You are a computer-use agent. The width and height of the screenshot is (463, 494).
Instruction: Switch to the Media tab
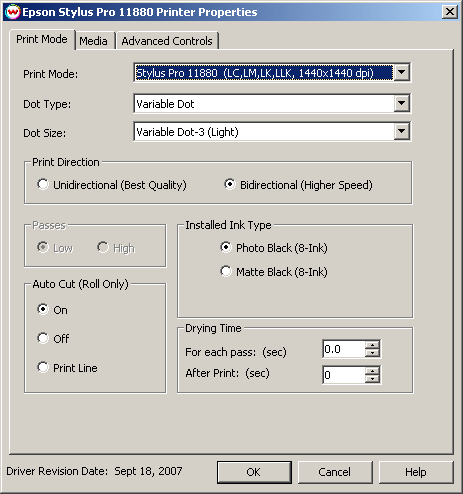pos(94,41)
